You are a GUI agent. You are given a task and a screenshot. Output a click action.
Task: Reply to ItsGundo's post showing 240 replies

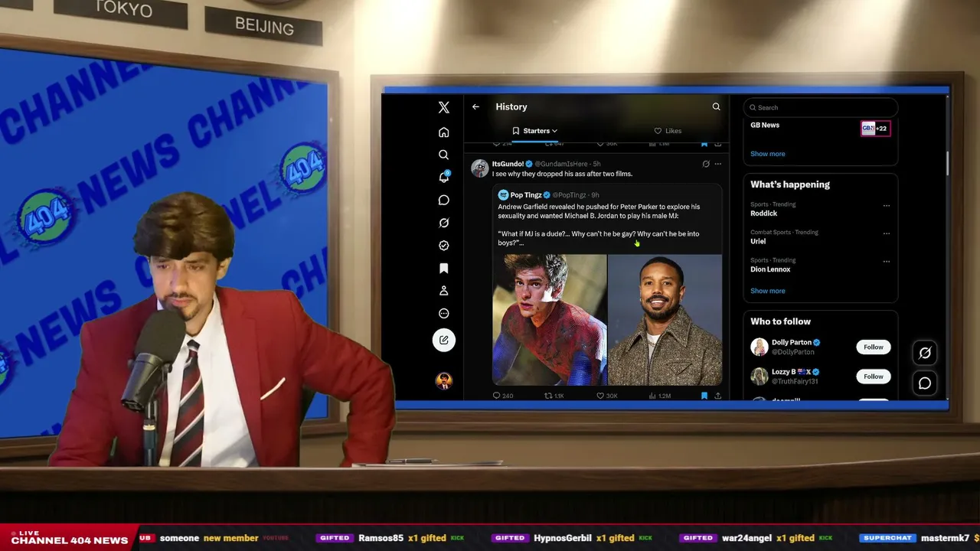click(x=503, y=396)
